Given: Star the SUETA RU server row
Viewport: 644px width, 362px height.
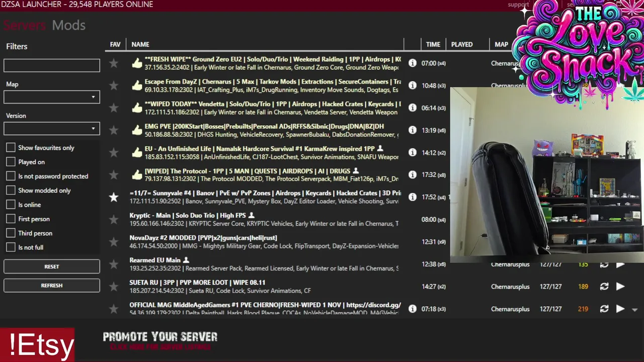Looking at the screenshot, I should [x=114, y=287].
